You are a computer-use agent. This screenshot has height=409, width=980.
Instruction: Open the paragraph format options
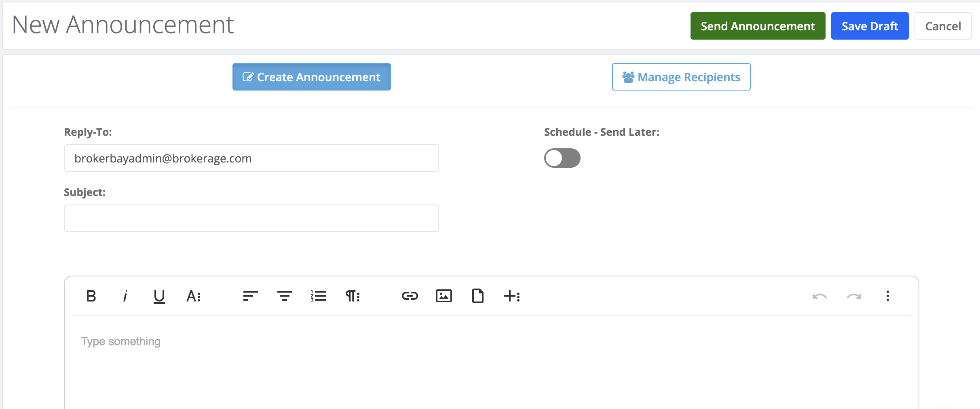(353, 296)
